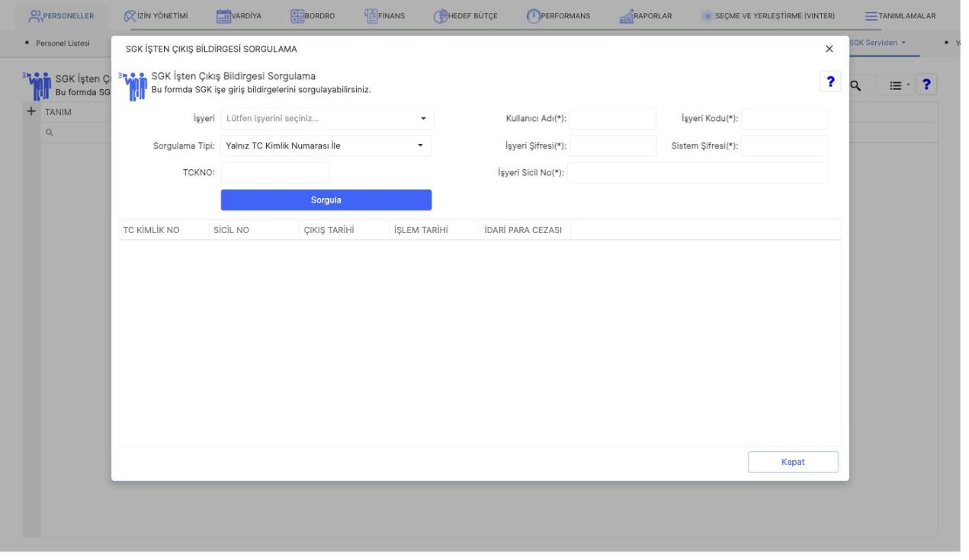This screenshot has height=560, width=969.
Task: Click the TCKNO input field
Action: point(275,172)
